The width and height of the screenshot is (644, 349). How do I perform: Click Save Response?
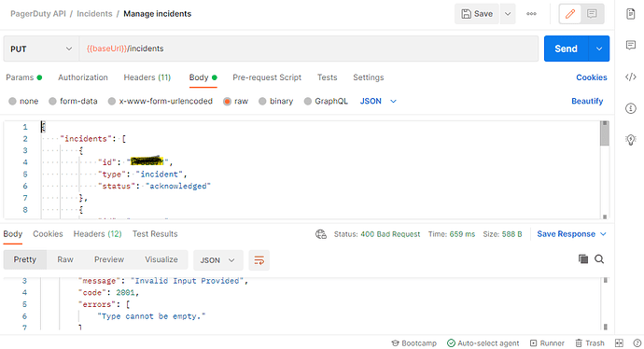click(566, 234)
